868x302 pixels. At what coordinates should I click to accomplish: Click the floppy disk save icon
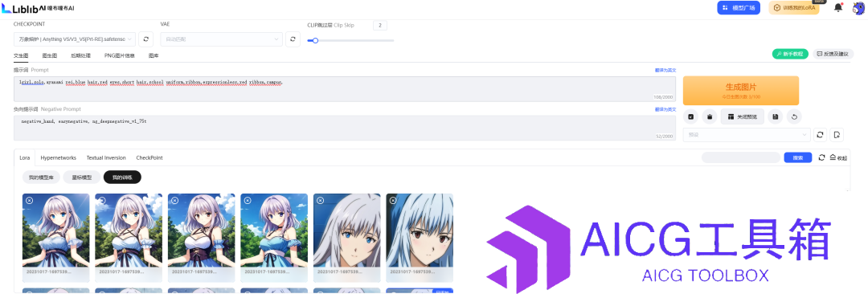(x=775, y=116)
